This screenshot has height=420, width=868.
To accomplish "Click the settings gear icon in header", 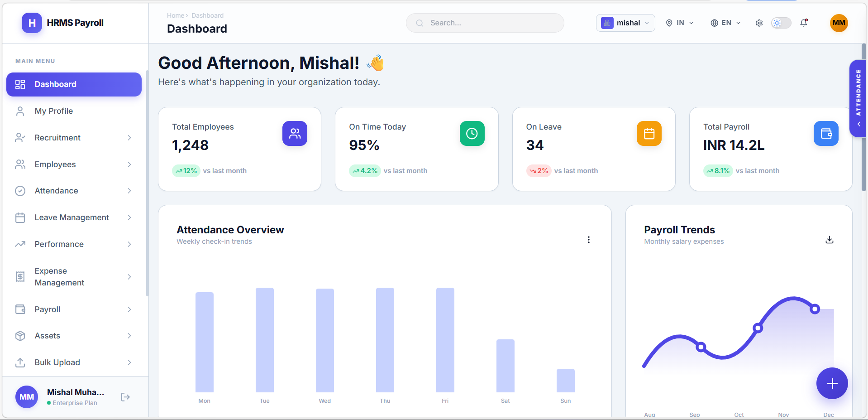I will tap(759, 23).
